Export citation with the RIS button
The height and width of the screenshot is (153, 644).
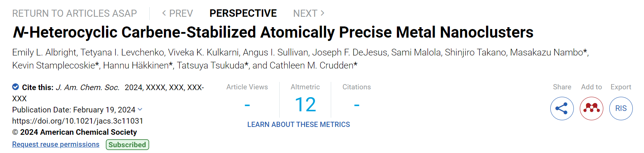click(621, 108)
